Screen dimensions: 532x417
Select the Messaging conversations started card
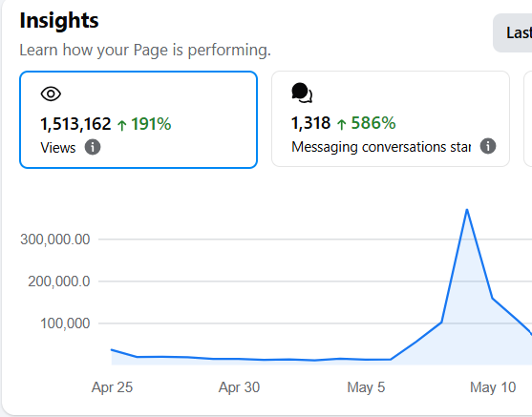[391, 118]
